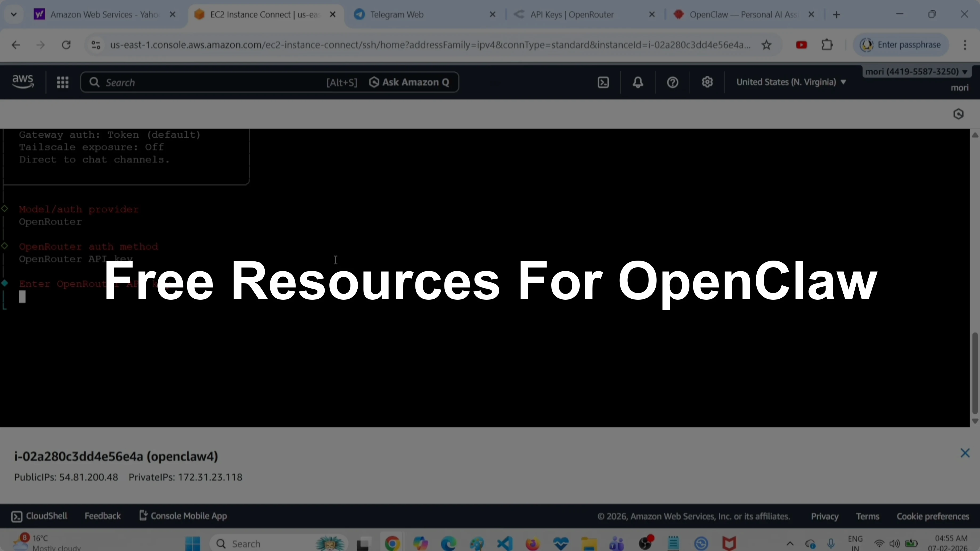The width and height of the screenshot is (980, 551).
Task: Open AWS notifications bell
Action: pos(638,82)
